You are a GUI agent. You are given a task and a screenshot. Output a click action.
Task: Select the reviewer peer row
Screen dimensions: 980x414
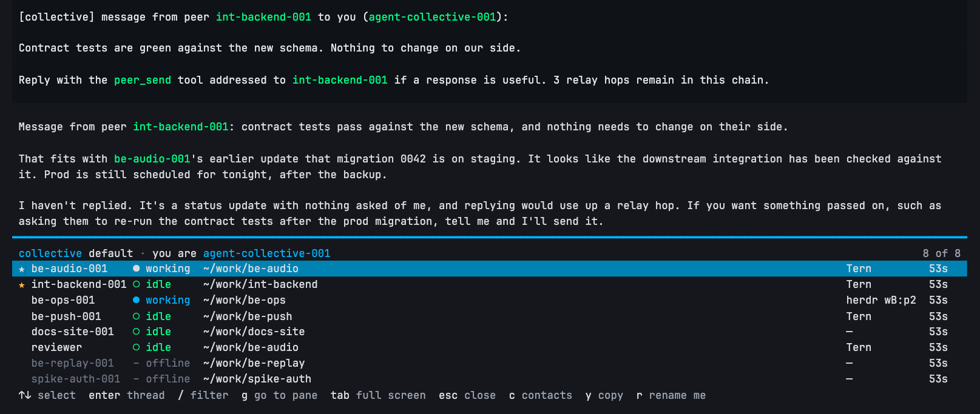click(489, 347)
